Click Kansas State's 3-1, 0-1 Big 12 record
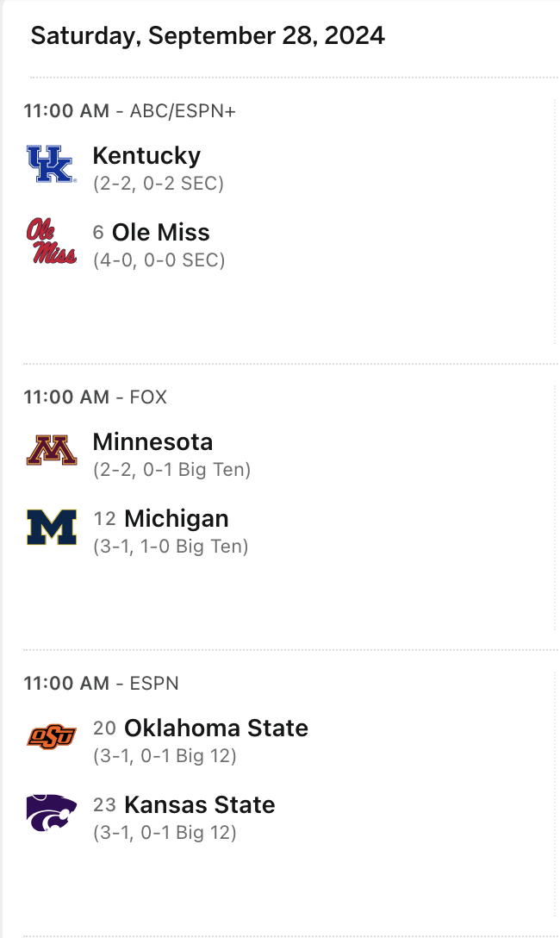560x938 pixels. click(x=165, y=832)
